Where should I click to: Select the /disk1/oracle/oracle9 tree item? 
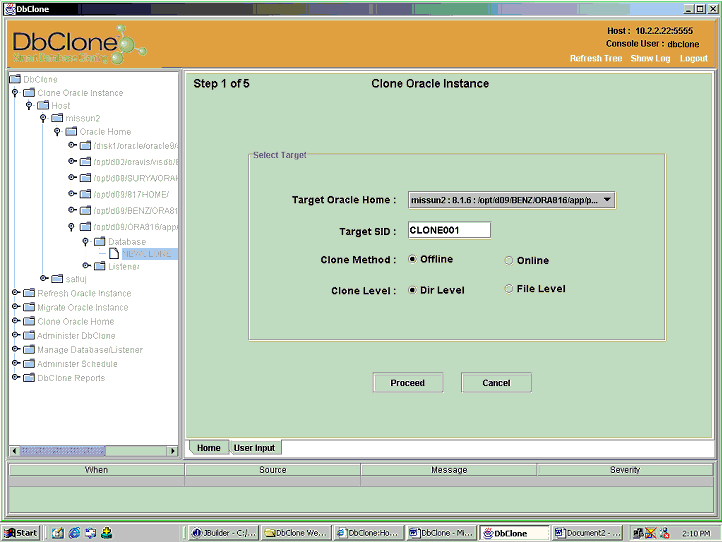coord(136,146)
